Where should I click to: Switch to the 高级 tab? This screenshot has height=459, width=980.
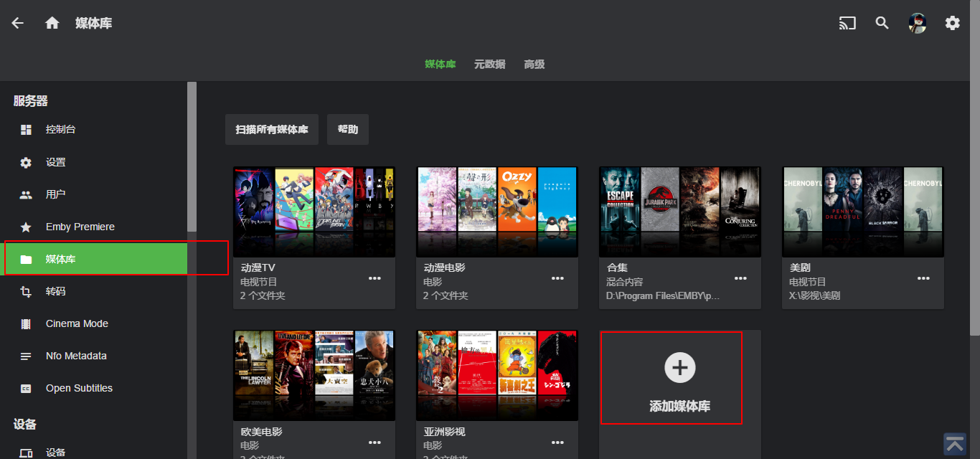pos(534,65)
